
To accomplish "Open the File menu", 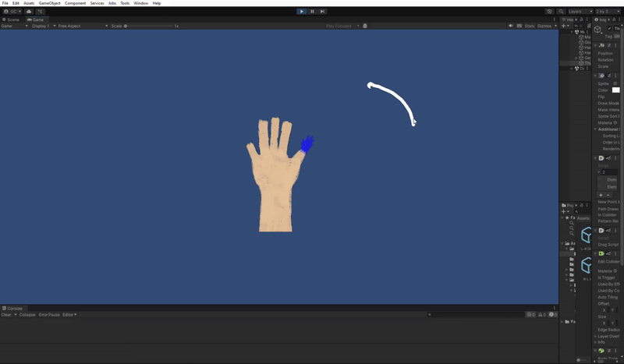I will pyautogui.click(x=5, y=3).
